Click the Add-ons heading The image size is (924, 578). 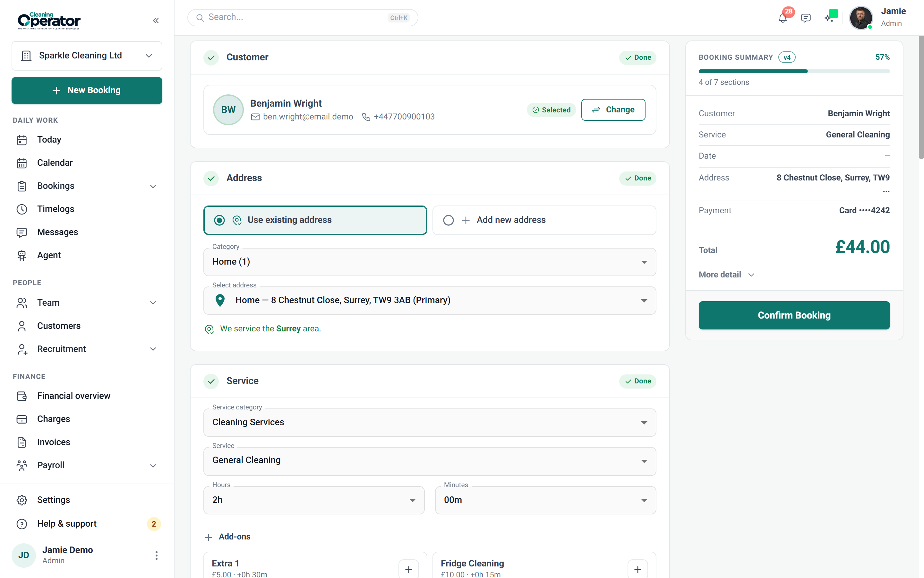[x=235, y=537]
